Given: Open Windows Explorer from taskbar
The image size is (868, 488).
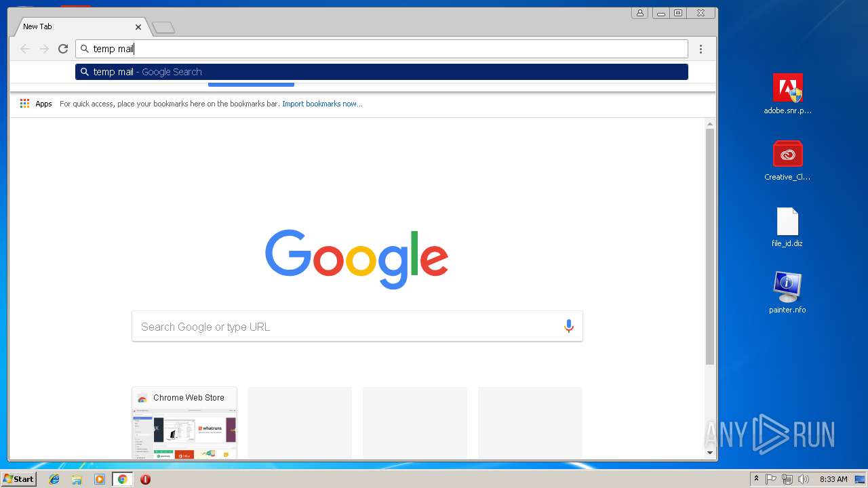Looking at the screenshot, I should [77, 479].
